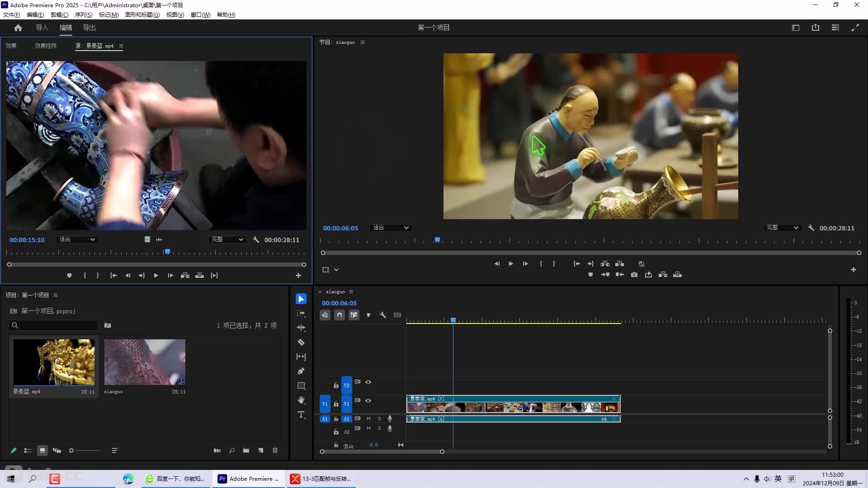Select the 景泰蓝.mp4 thumbnail in Project panel
868x488 pixels.
tap(54, 362)
